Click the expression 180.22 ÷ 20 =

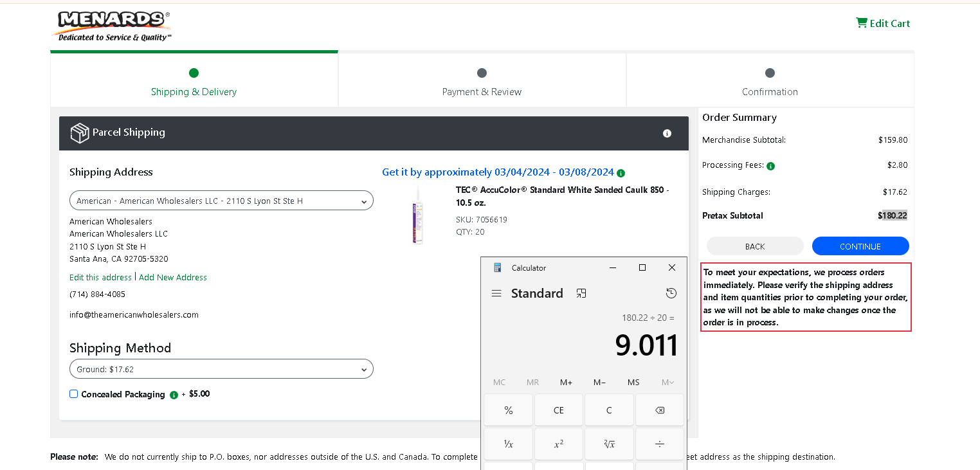coord(648,318)
